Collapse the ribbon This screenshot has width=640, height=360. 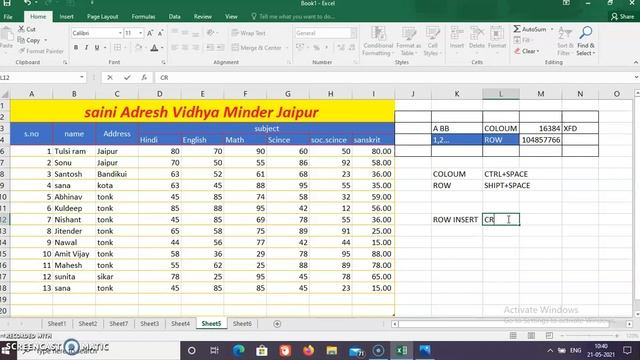pos(636,62)
